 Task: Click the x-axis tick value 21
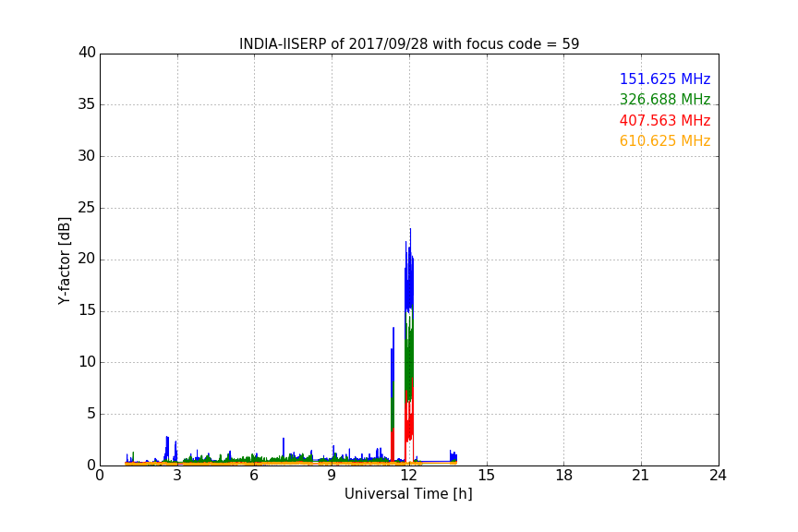pos(641,476)
